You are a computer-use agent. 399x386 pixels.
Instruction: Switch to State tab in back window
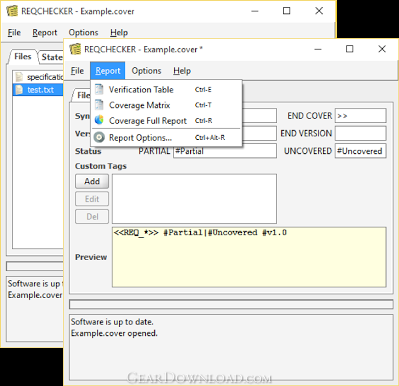click(x=51, y=57)
